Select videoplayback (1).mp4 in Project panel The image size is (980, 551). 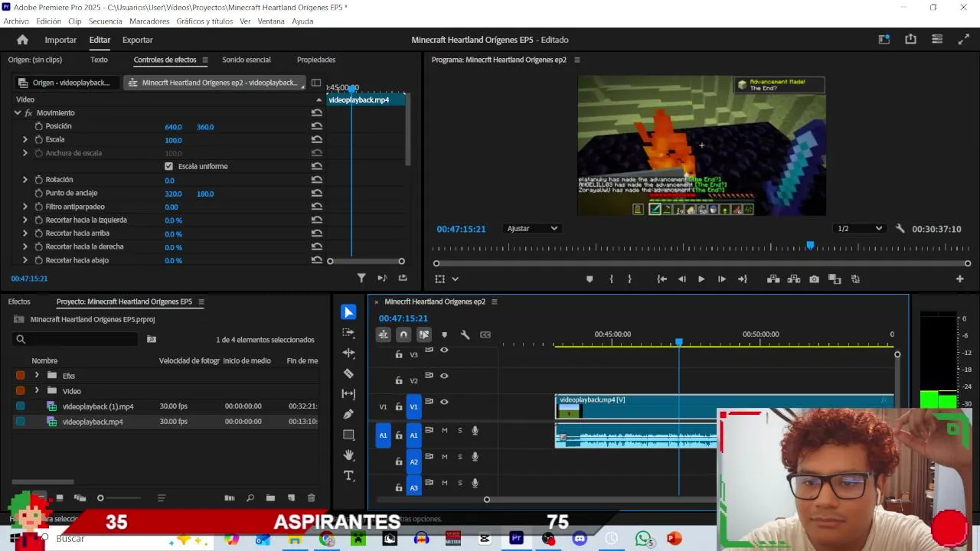[98, 406]
